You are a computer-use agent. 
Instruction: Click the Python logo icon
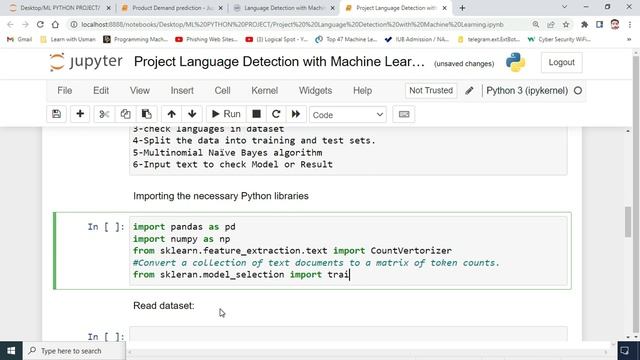coord(516,62)
